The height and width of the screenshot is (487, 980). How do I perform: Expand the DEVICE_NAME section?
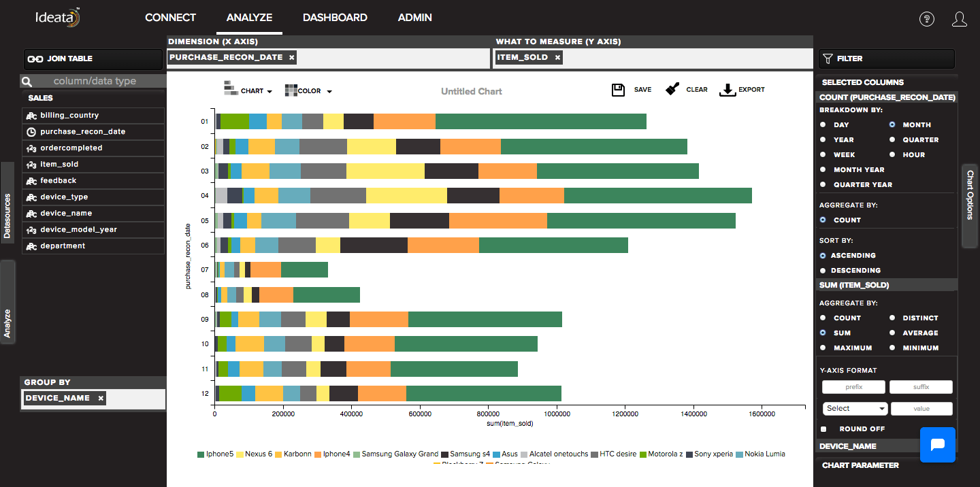coord(886,446)
